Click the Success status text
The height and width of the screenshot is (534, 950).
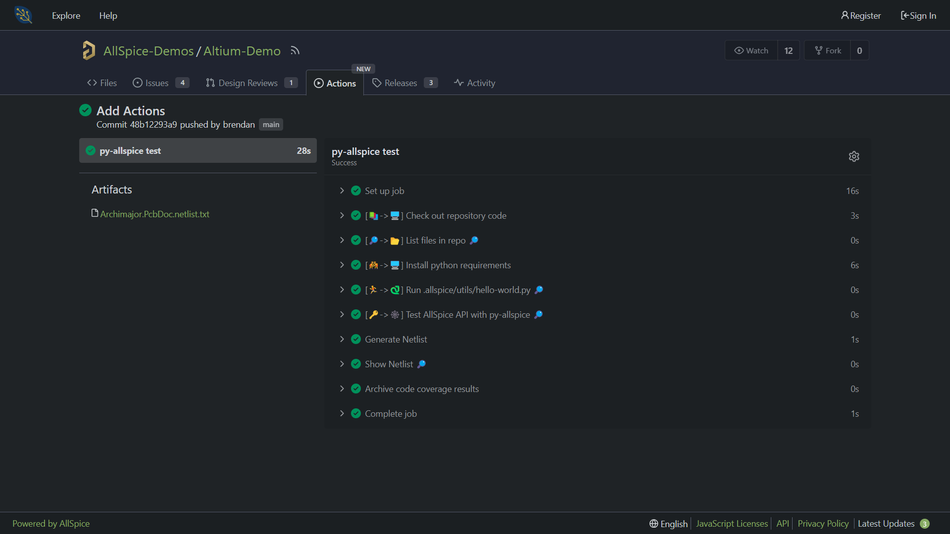pos(344,163)
